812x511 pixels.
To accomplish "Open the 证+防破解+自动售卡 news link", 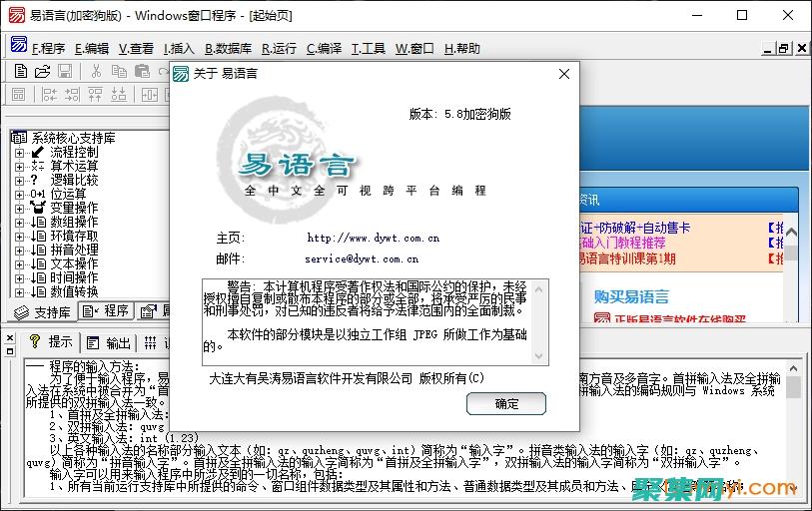I will click(x=635, y=228).
